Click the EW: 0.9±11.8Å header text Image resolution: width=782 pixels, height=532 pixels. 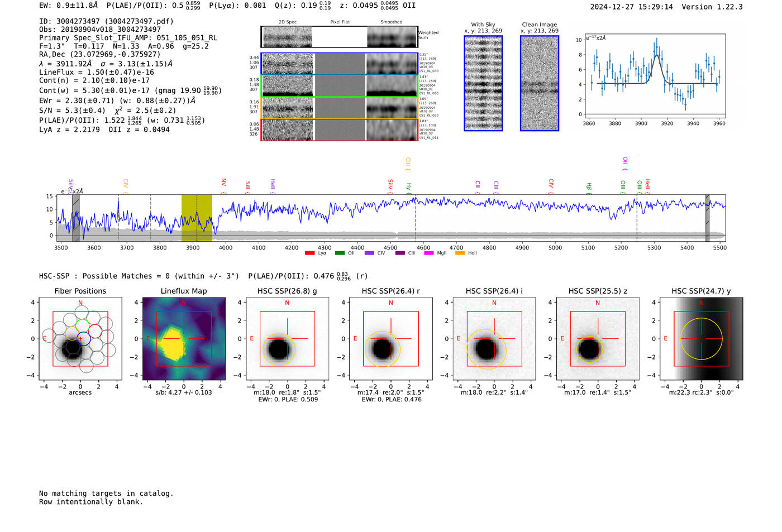[x=69, y=5]
